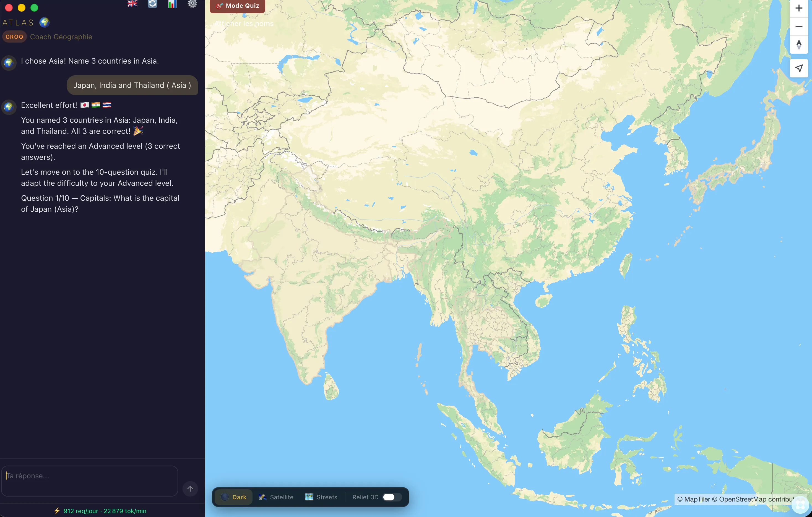Click the lightning bolt status icon
812x517 pixels.
click(x=57, y=511)
